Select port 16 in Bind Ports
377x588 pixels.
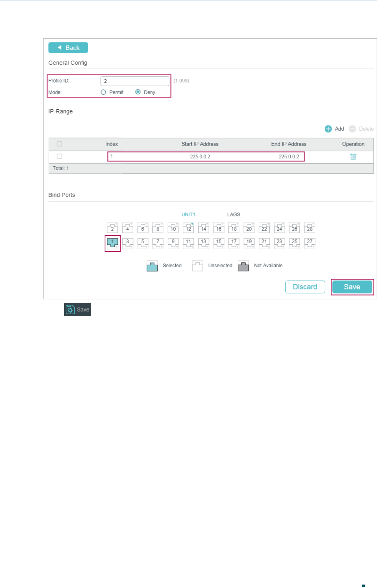pos(218,228)
